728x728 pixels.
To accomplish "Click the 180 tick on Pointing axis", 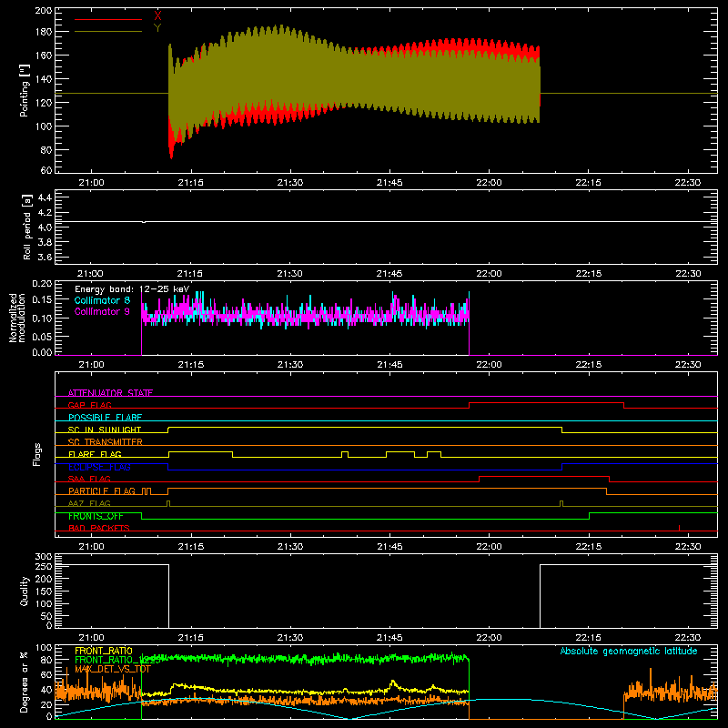I will [x=43, y=32].
